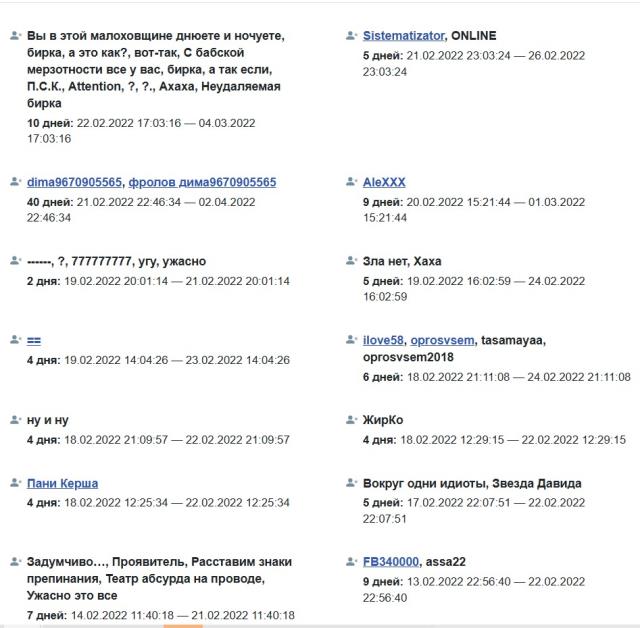Screen dimensions: 640x628
Task: Open the FB340000 profile link
Action: [391, 562]
